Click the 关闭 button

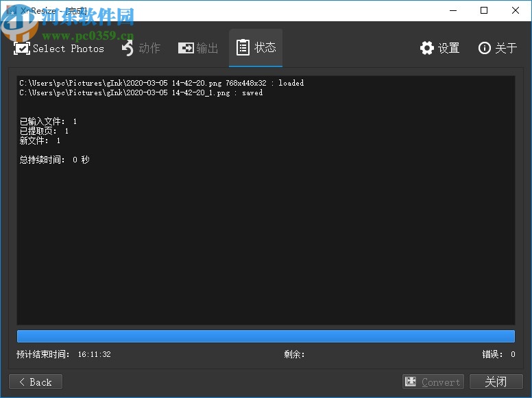(496, 382)
